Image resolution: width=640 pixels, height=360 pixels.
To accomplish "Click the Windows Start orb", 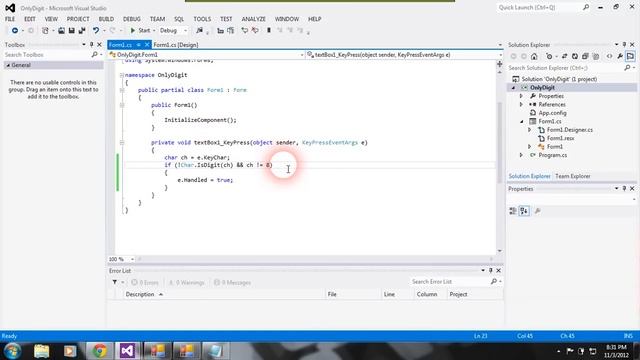I will (12, 351).
